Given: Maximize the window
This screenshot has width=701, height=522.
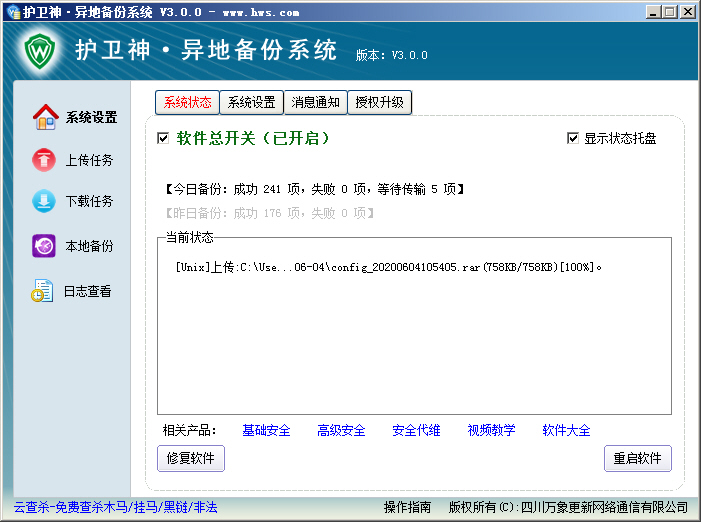Looking at the screenshot, I should (x=670, y=12).
